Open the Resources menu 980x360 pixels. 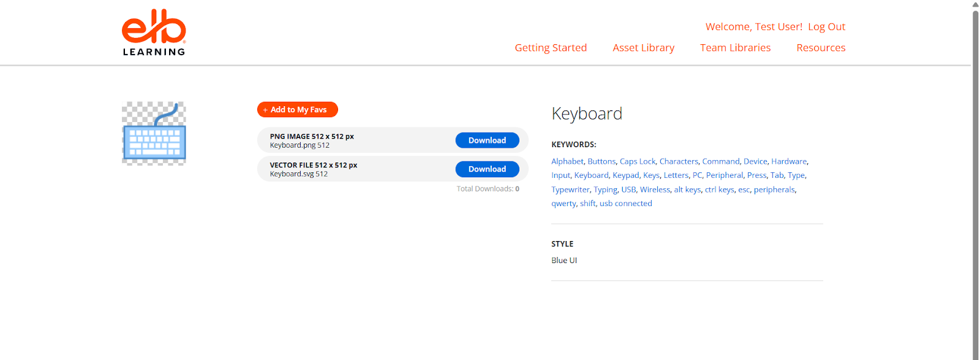point(821,48)
